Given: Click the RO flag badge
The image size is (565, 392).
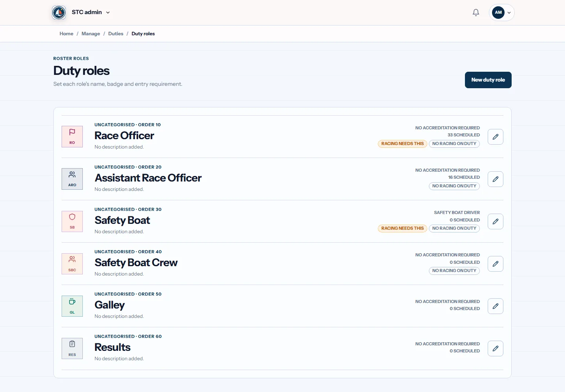Looking at the screenshot, I should [x=72, y=136].
